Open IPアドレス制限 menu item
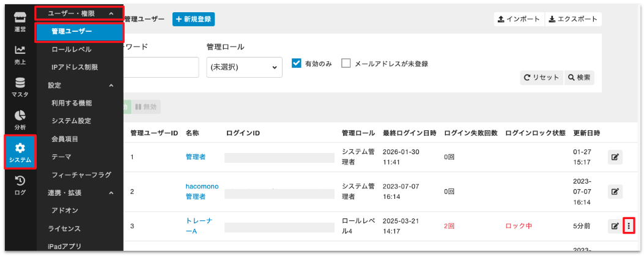Screen dimensions: 644x257 (75, 67)
